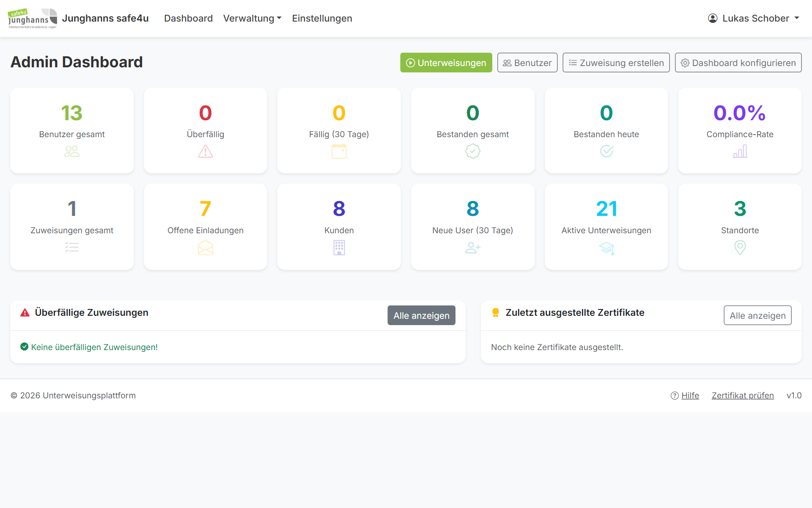Click the Keine überfälligen Zuweisungen! message
Viewport: 812px width, 508px height.
[x=94, y=347]
